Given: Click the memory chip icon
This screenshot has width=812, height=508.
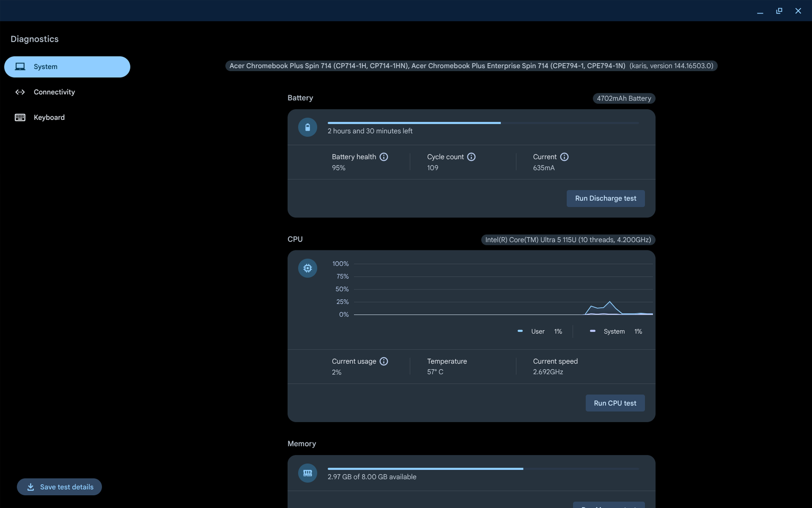Looking at the screenshot, I should pos(308,473).
